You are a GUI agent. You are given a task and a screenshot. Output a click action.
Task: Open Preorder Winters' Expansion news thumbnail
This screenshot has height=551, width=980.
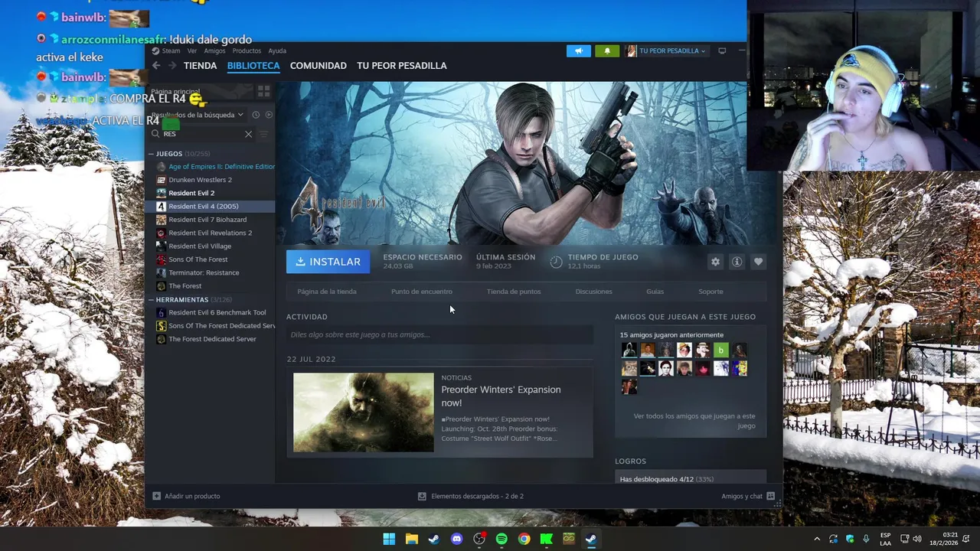tap(363, 412)
